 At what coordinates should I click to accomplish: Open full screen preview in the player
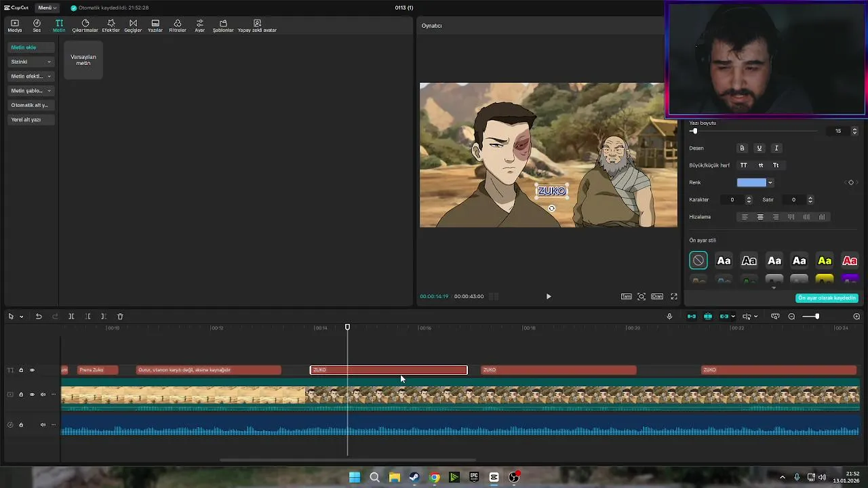674,296
